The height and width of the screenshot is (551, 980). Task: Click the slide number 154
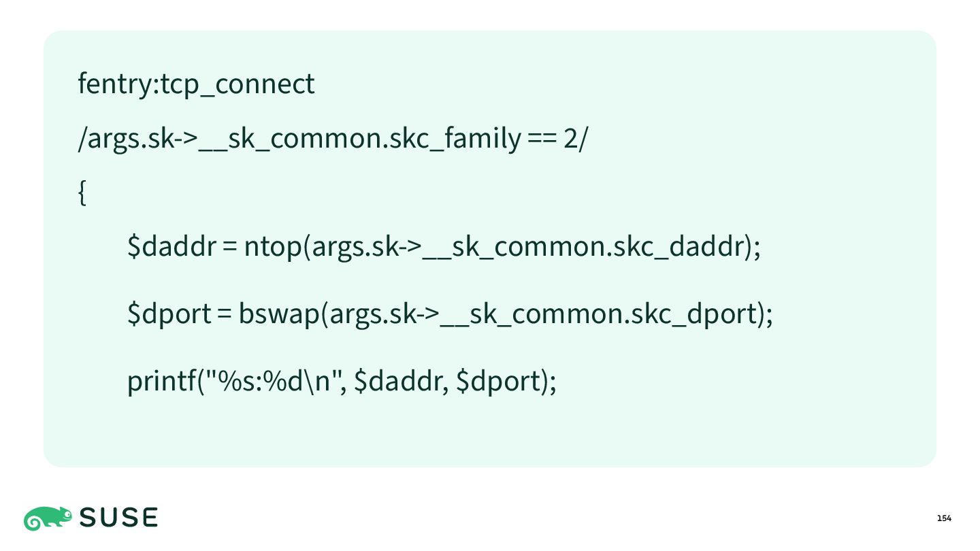point(944,518)
